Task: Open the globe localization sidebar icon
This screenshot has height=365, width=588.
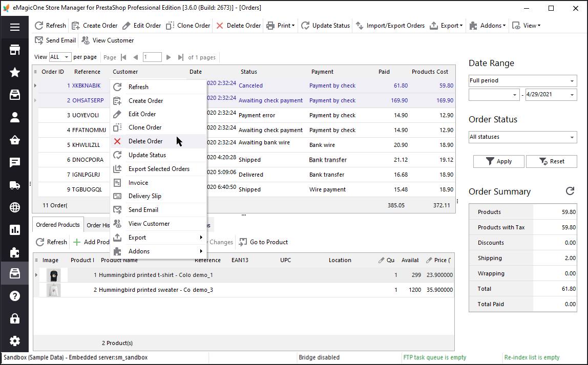Action: tap(15, 207)
